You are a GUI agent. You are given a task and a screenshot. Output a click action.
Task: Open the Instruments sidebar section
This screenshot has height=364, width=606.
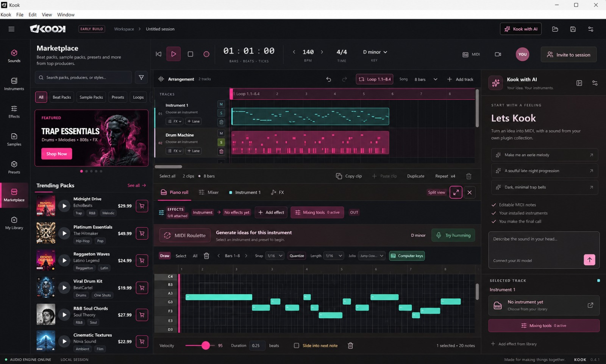(14, 84)
